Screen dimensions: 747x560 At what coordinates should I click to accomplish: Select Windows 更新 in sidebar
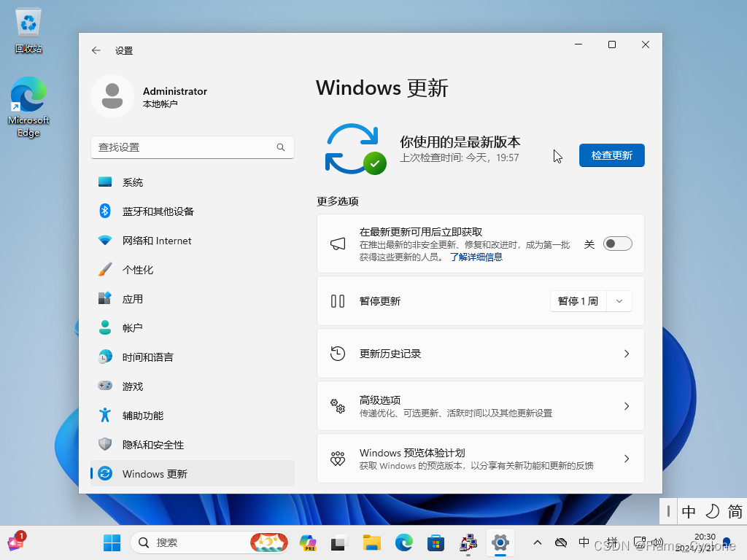(193, 474)
